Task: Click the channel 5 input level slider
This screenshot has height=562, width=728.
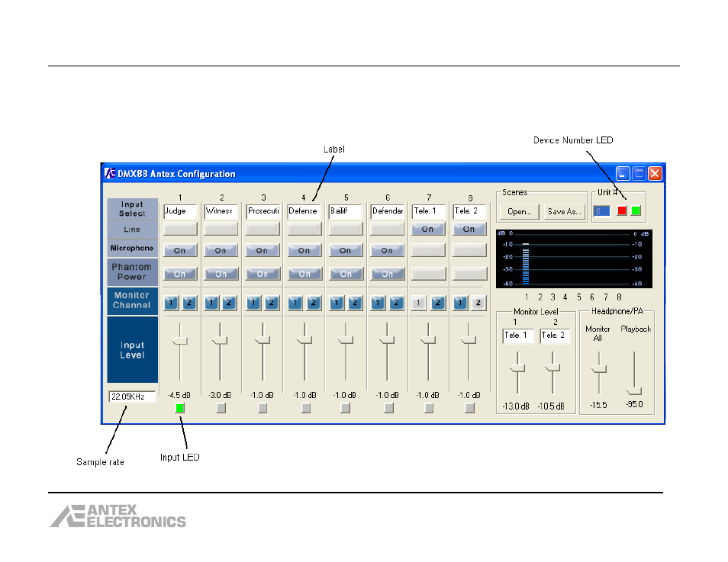Action: click(x=346, y=341)
